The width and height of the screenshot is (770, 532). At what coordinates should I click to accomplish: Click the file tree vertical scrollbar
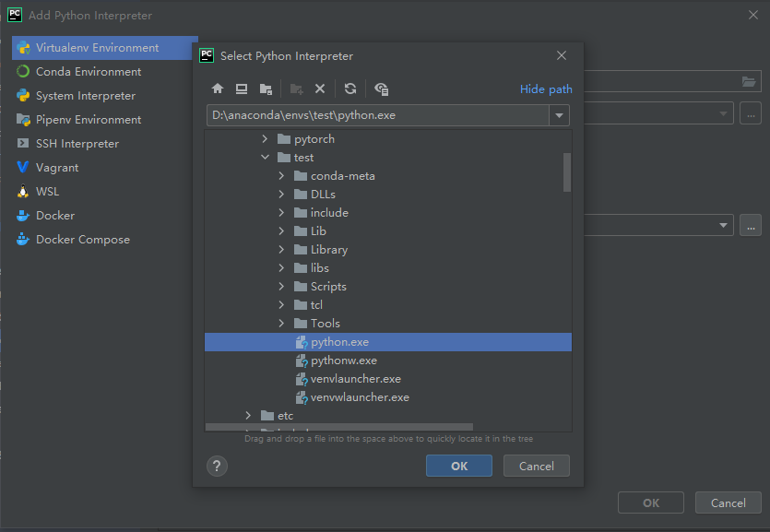tap(567, 171)
